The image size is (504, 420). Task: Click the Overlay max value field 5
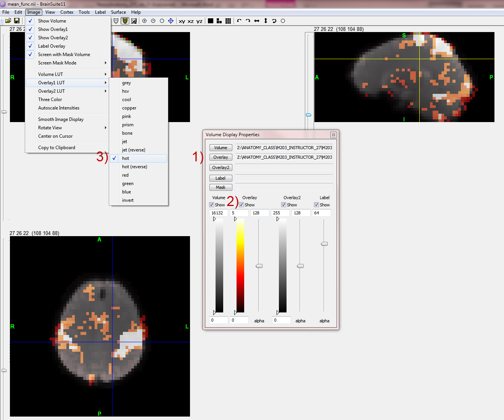click(x=239, y=213)
